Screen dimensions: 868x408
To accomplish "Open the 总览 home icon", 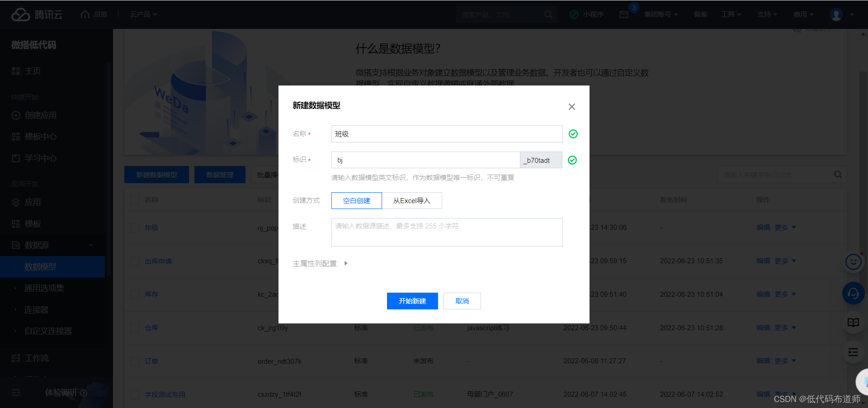I will coord(85,14).
